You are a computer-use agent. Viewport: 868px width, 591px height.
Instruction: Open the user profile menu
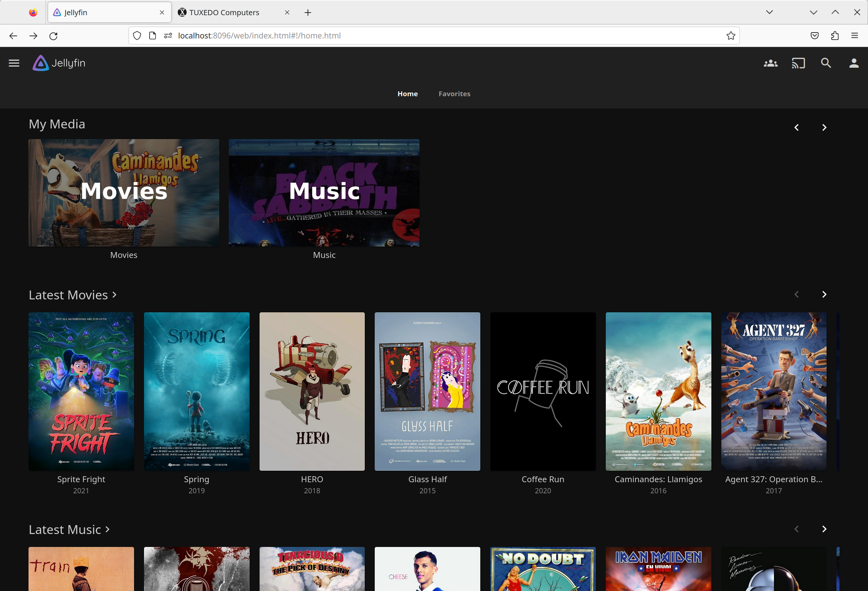click(x=854, y=63)
